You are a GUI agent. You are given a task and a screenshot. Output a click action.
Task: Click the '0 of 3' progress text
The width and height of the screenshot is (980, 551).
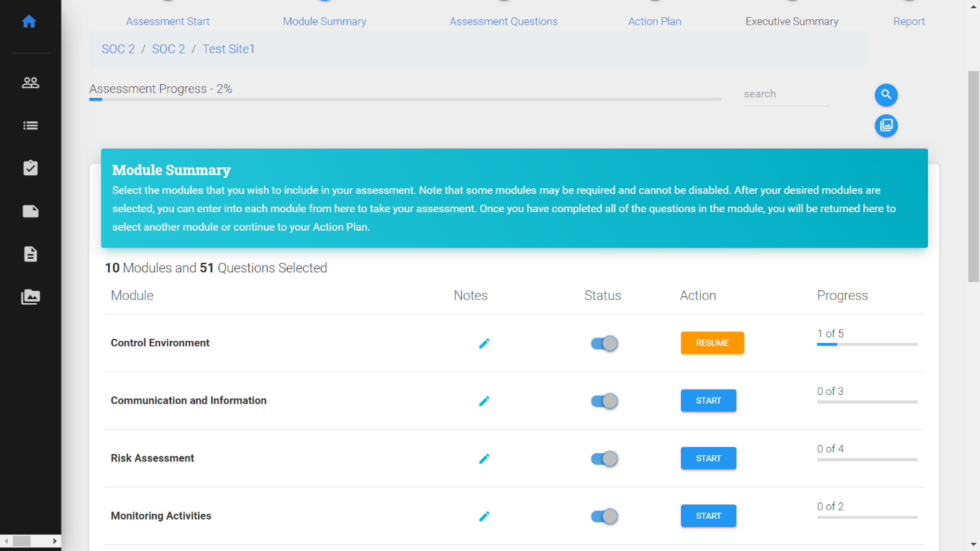830,391
